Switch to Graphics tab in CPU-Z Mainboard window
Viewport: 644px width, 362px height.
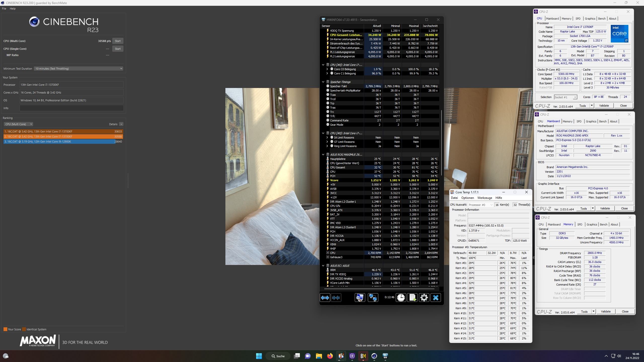[591, 121]
